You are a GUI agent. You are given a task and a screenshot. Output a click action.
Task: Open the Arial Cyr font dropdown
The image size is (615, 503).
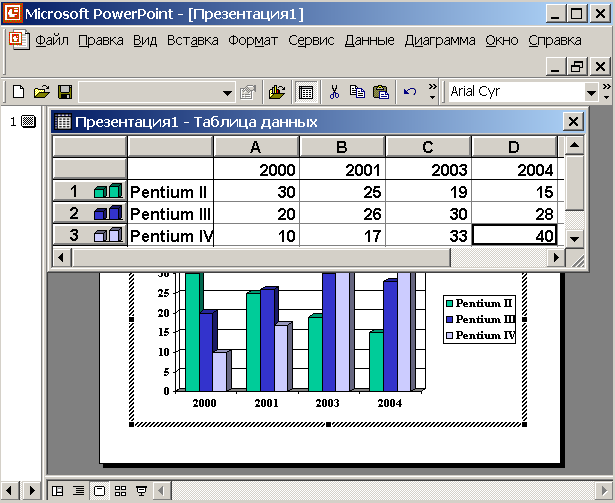[591, 93]
